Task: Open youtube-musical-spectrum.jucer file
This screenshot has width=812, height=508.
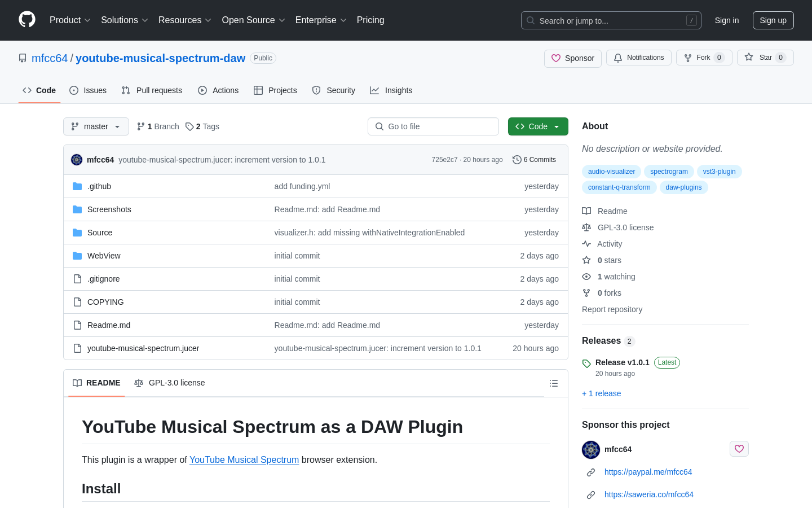Action: [x=143, y=348]
